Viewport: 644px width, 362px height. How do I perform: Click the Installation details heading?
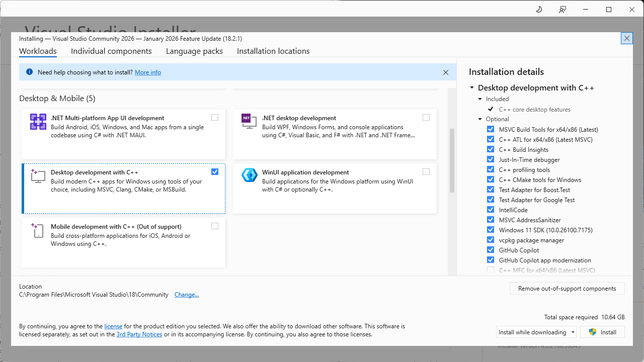[506, 72]
